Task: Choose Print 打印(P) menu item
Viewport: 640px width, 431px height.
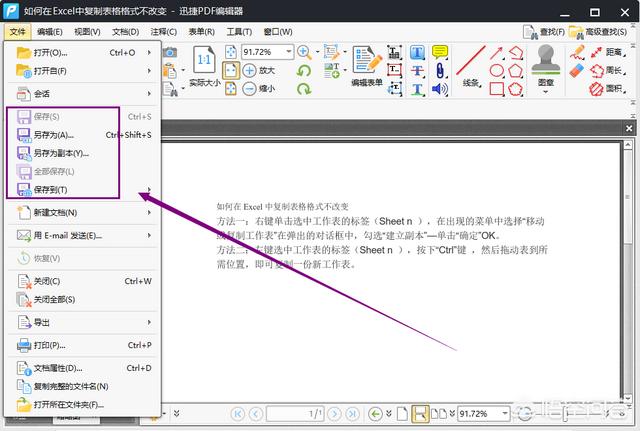Action: 83,345
